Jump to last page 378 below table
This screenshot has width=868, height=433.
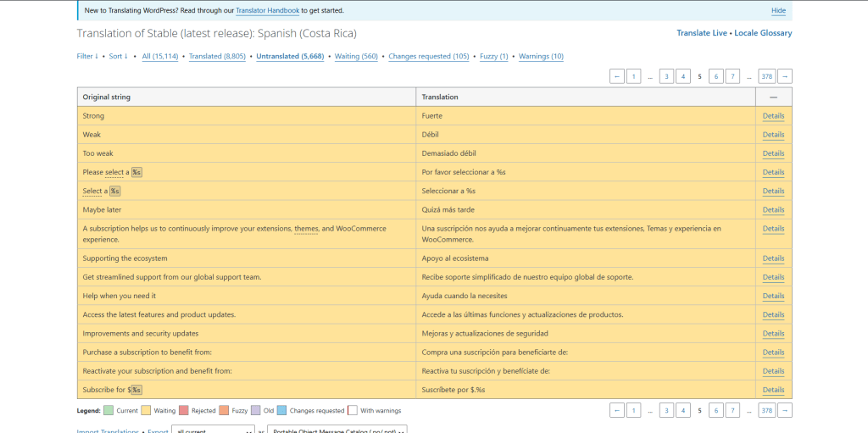click(766, 410)
